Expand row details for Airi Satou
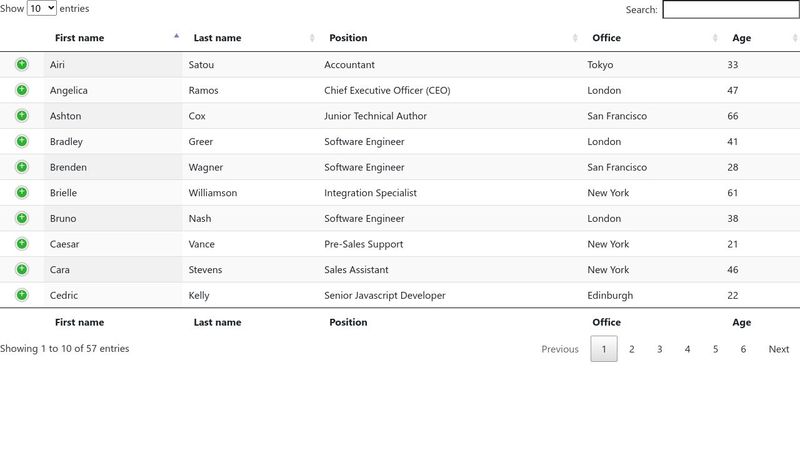This screenshot has width=800, height=450. [x=22, y=65]
